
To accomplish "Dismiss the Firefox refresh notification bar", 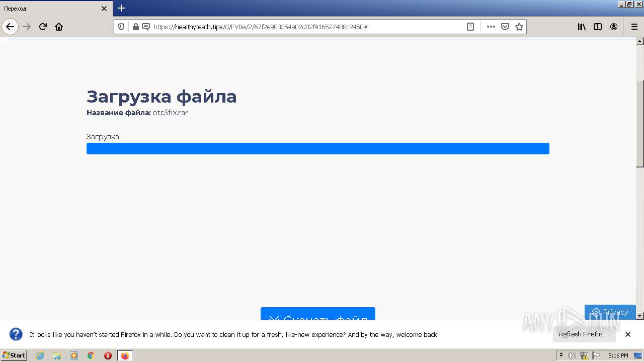I will 627,334.
